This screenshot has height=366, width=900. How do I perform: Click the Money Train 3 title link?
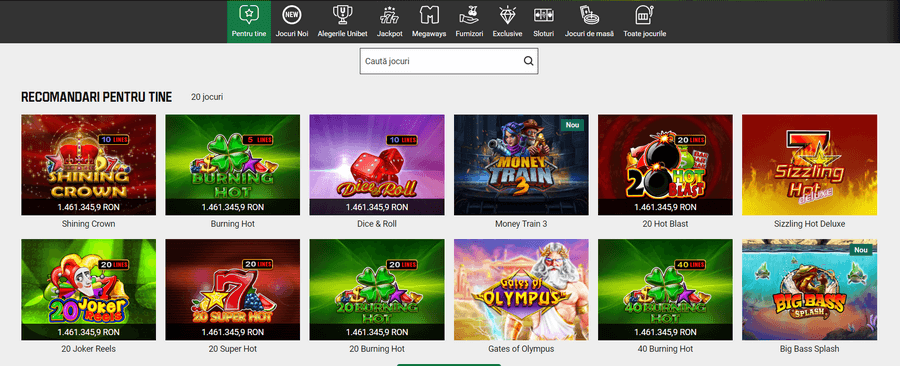point(521,224)
